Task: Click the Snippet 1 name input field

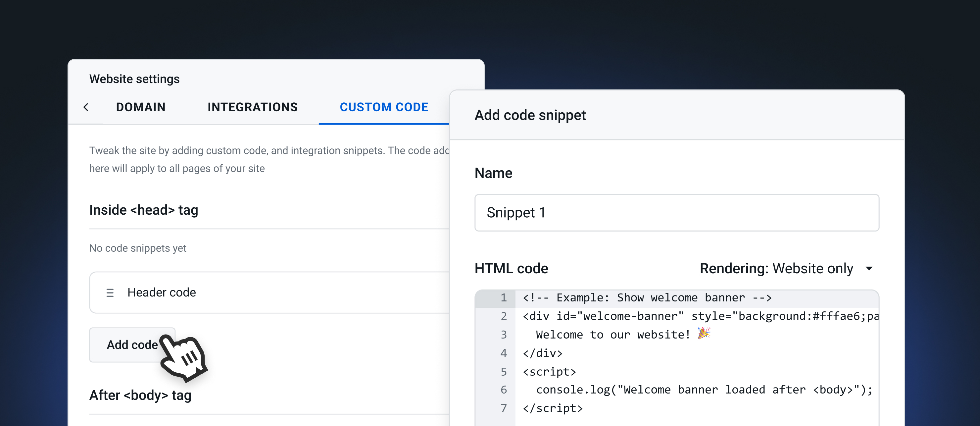Action: click(x=677, y=212)
